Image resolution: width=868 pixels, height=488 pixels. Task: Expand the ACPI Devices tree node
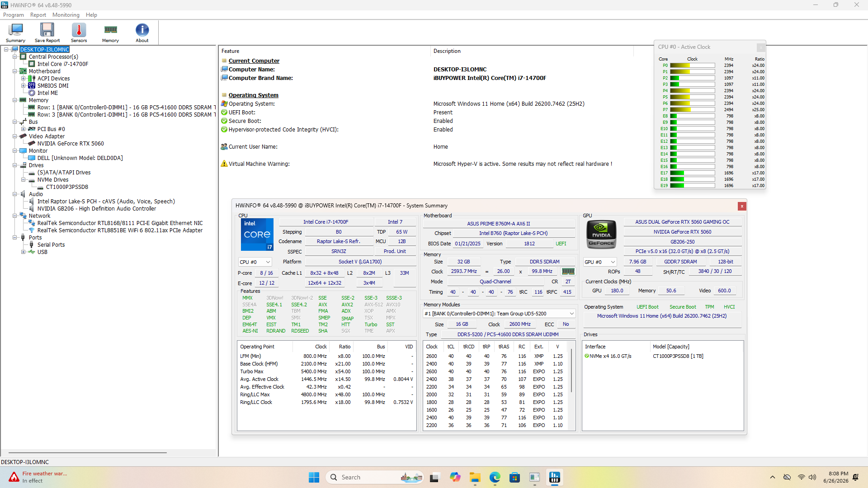click(x=24, y=79)
